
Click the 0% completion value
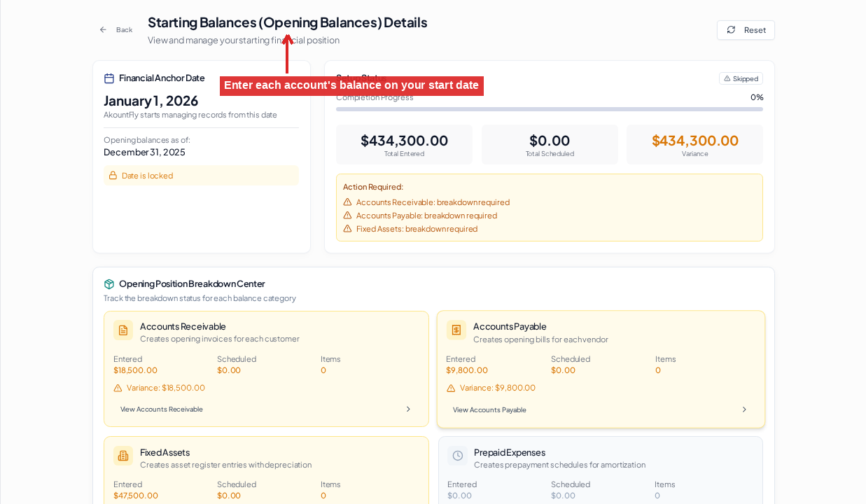(x=757, y=97)
